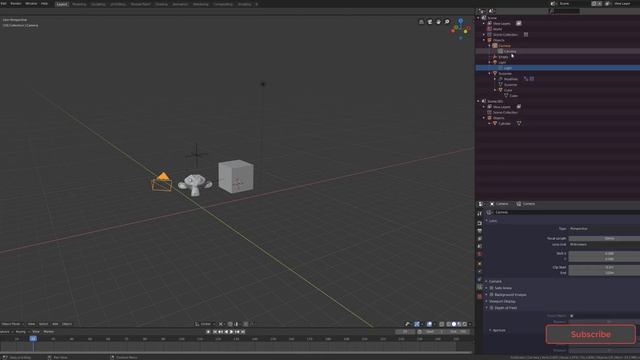
Task: Open the camera Object Data properties tab
Action: tap(480, 287)
